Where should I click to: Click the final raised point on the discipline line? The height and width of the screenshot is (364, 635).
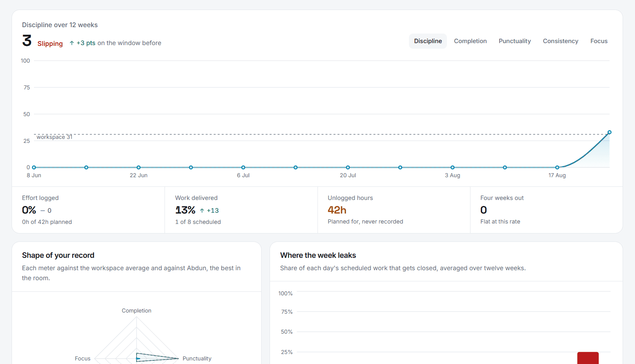pyautogui.click(x=609, y=132)
